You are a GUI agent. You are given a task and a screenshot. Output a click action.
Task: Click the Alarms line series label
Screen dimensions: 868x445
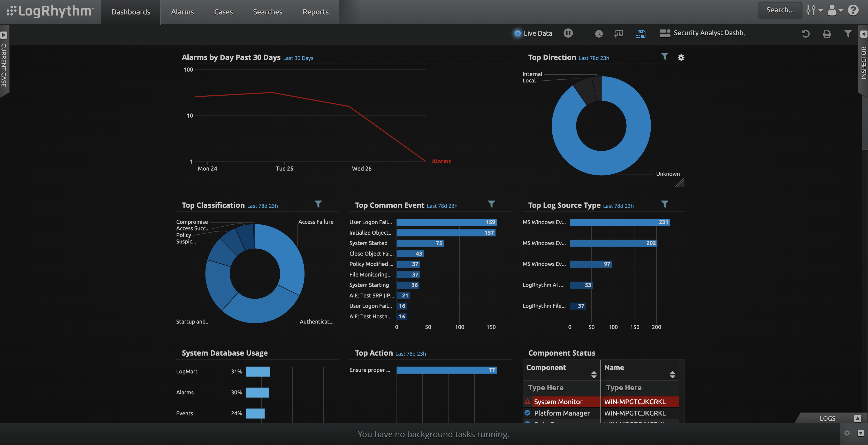[x=441, y=161]
